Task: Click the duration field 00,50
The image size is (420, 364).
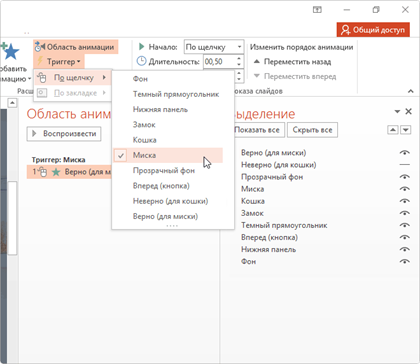Action: point(219,62)
